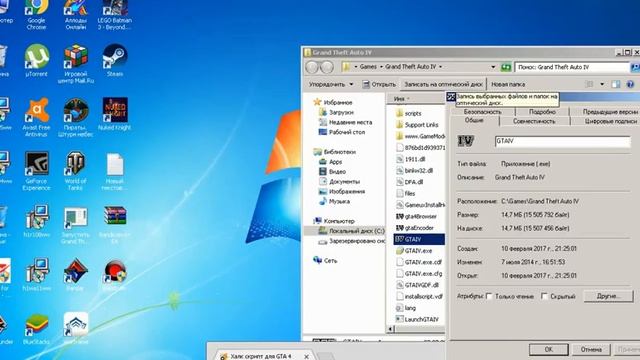Click the Имя column header
The height and width of the screenshot is (360, 640).
pos(416,98)
